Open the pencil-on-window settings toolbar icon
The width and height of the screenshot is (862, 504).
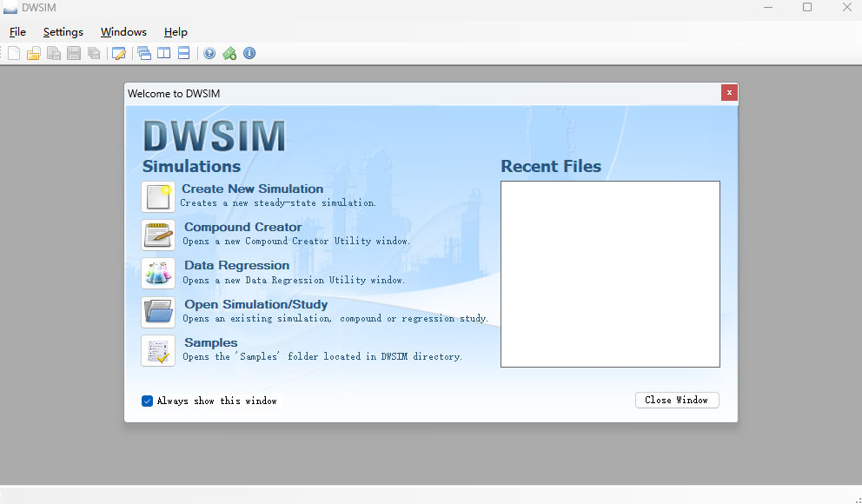click(119, 54)
